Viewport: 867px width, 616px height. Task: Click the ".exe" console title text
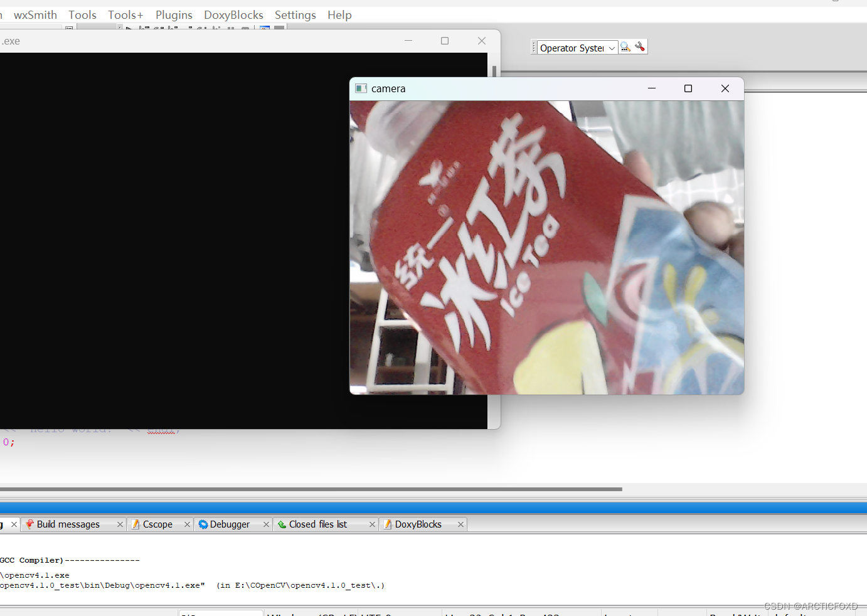(11, 41)
